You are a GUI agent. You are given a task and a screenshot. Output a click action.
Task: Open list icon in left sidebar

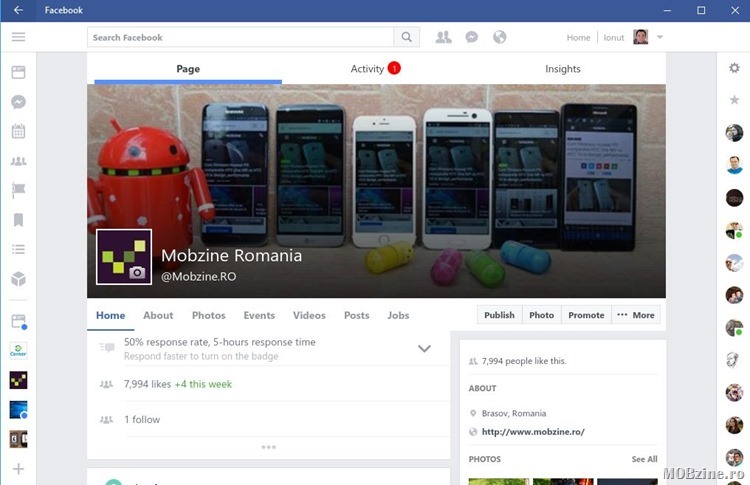(18, 249)
